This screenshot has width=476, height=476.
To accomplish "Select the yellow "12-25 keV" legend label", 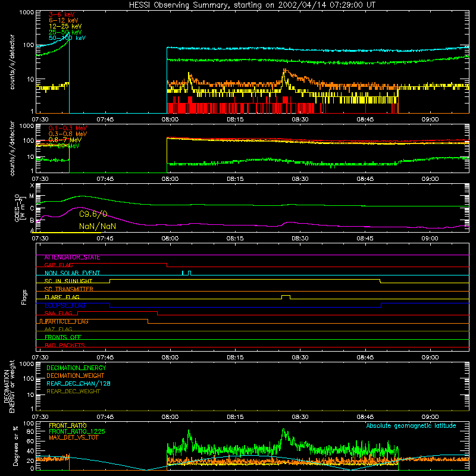I will [65, 26].
